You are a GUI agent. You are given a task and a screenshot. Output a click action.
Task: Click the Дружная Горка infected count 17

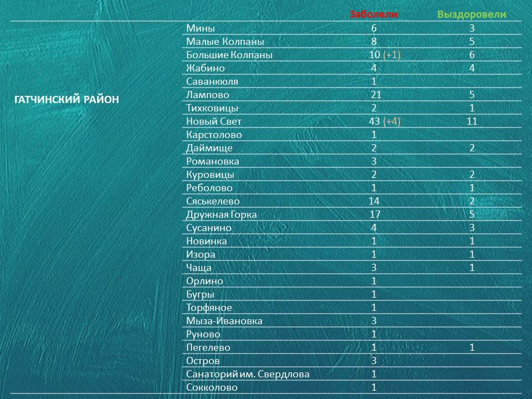pyautogui.click(x=375, y=214)
